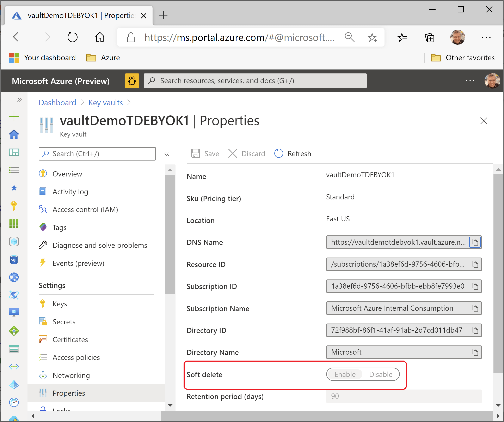
Task: Open the portal ellipsis overflow menu
Action: click(x=470, y=81)
